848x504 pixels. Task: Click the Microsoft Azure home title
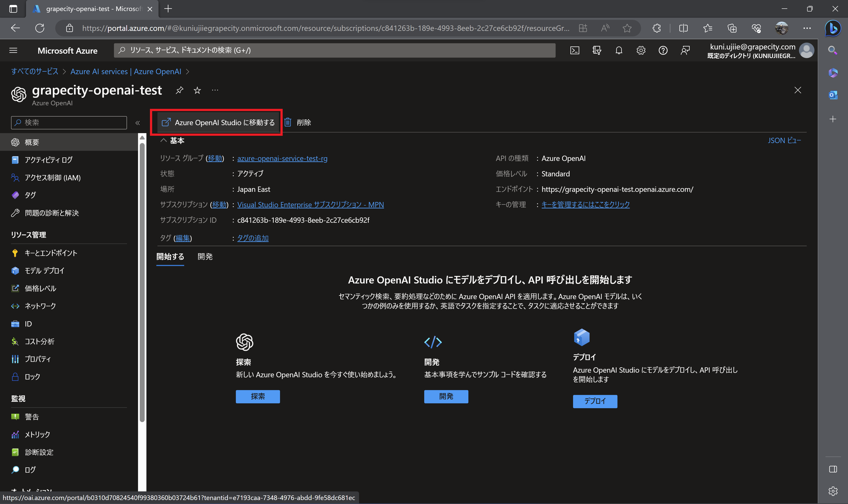click(68, 51)
